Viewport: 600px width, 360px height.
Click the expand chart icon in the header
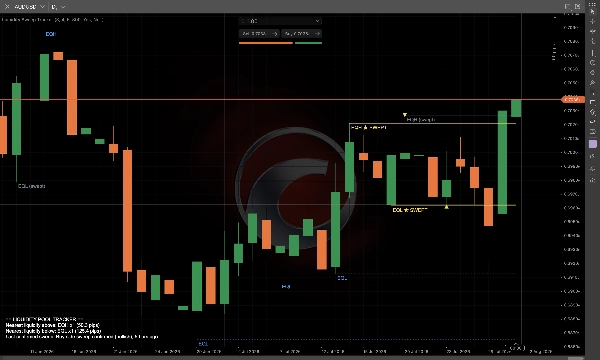577,7
